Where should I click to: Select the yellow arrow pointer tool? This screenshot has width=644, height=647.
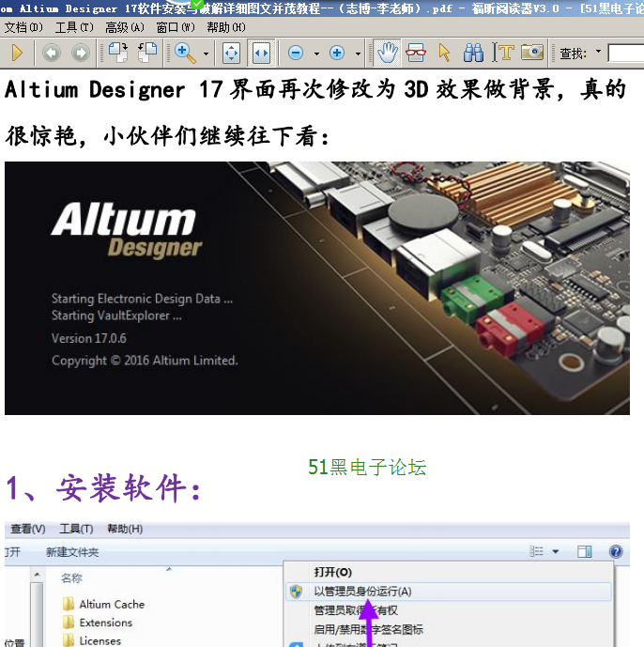point(444,53)
